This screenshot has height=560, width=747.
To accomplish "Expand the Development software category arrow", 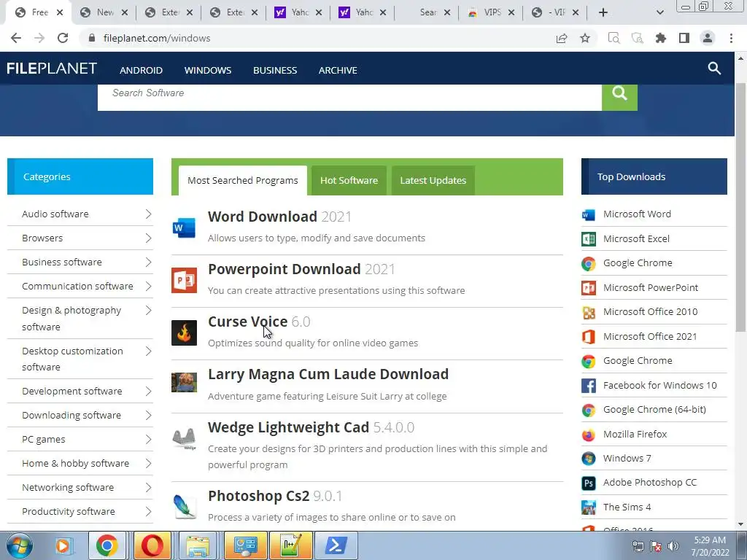I will coord(149,392).
